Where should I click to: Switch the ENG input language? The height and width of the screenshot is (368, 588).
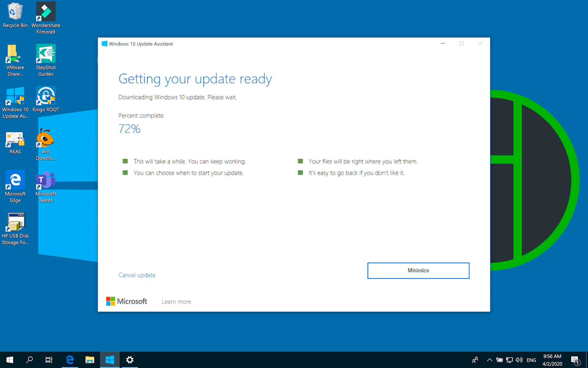[531, 360]
